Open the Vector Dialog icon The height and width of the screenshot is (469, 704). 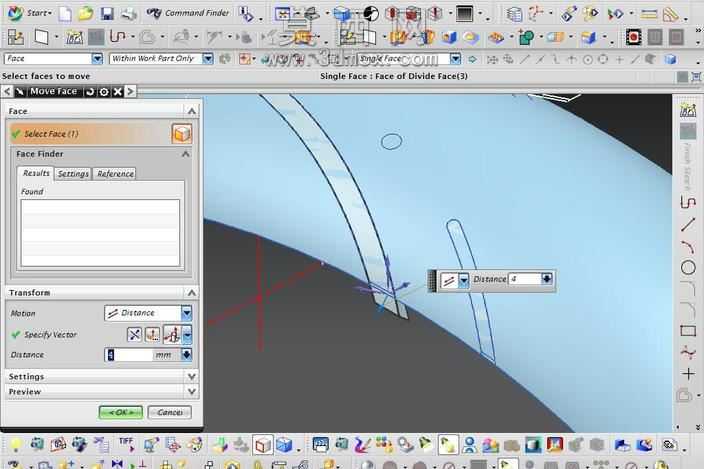[153, 334]
